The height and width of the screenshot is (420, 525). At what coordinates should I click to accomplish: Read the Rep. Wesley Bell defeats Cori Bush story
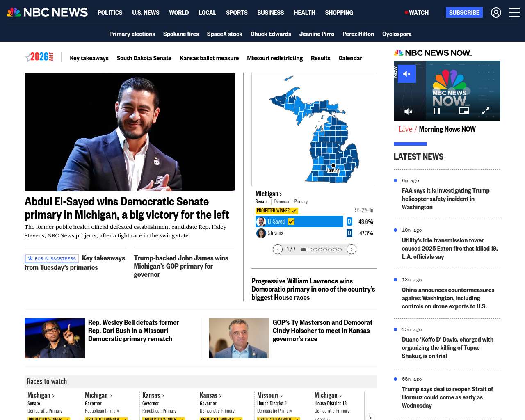134,331
